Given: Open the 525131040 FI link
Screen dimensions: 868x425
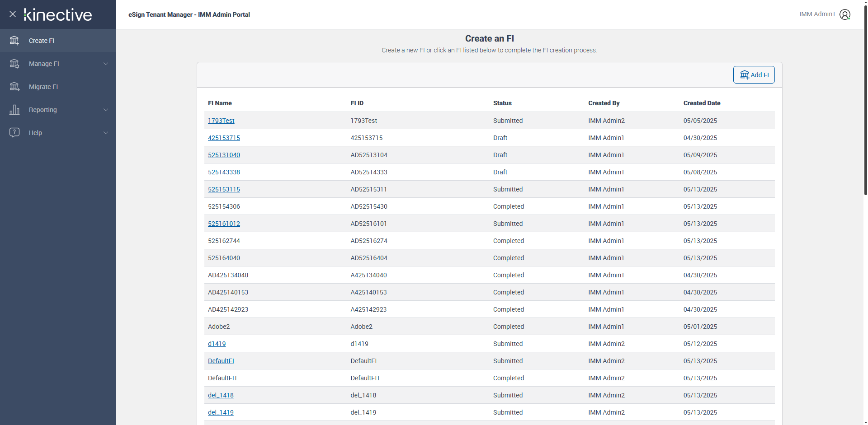Looking at the screenshot, I should (224, 155).
